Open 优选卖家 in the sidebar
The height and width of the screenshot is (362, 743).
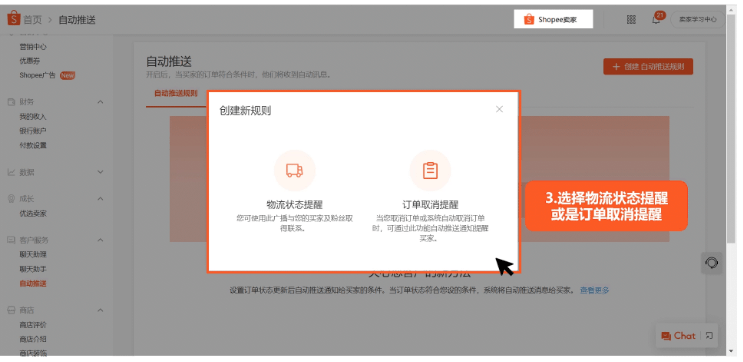click(x=33, y=214)
